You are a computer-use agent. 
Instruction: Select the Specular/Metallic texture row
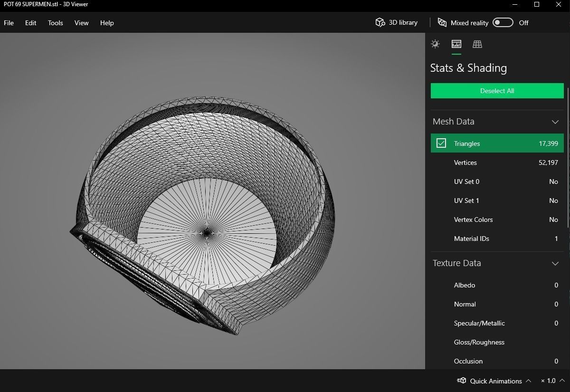497,323
